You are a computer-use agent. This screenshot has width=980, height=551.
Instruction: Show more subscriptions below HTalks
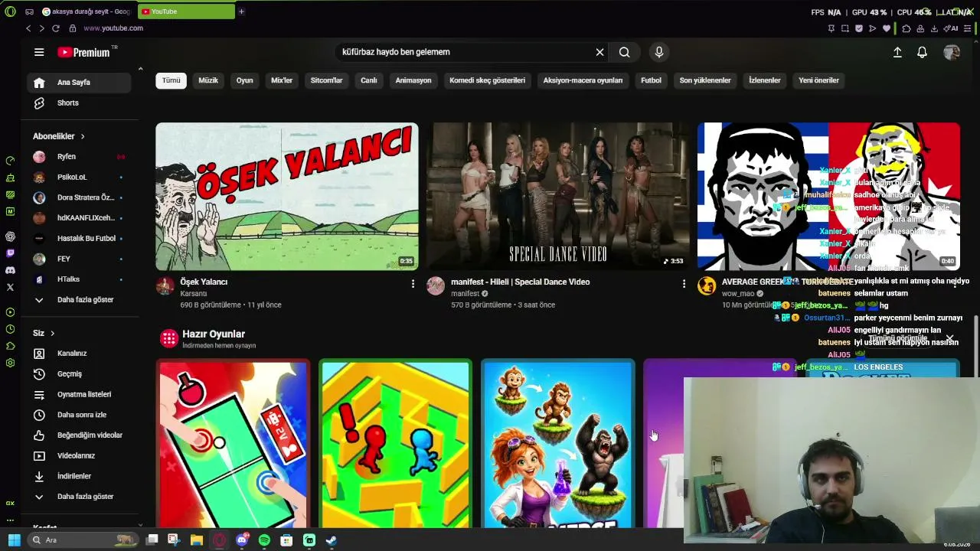tap(79, 300)
